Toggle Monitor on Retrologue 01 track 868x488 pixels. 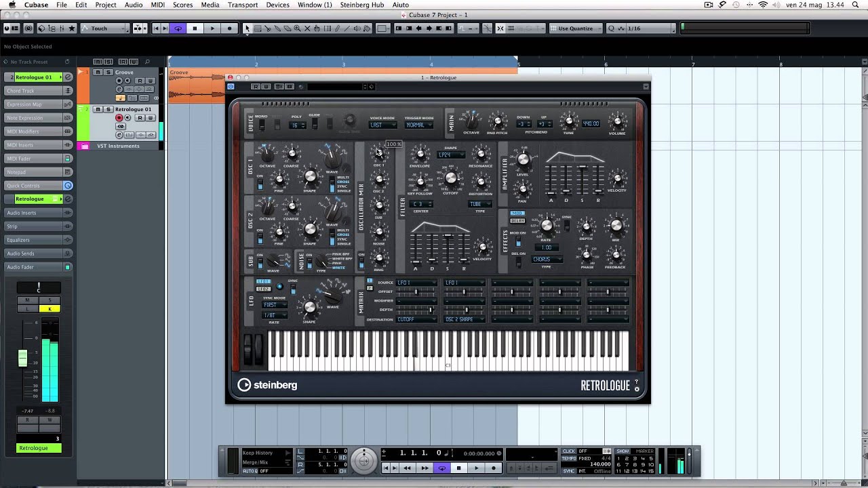[127, 118]
